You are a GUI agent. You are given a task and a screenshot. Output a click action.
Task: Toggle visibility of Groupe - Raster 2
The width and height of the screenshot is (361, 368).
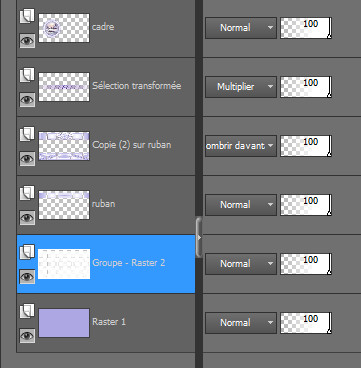[x=27, y=277]
